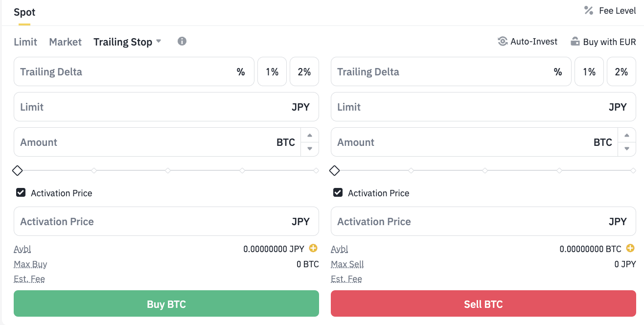Set sell Trailing Delta to 2%
The height and width of the screenshot is (325, 644).
[621, 72]
